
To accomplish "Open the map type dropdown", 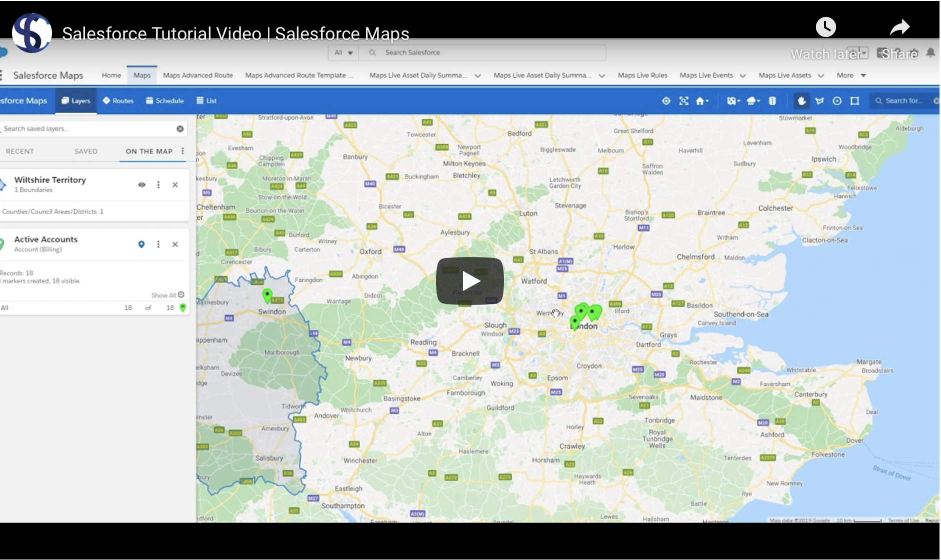I will (733, 101).
